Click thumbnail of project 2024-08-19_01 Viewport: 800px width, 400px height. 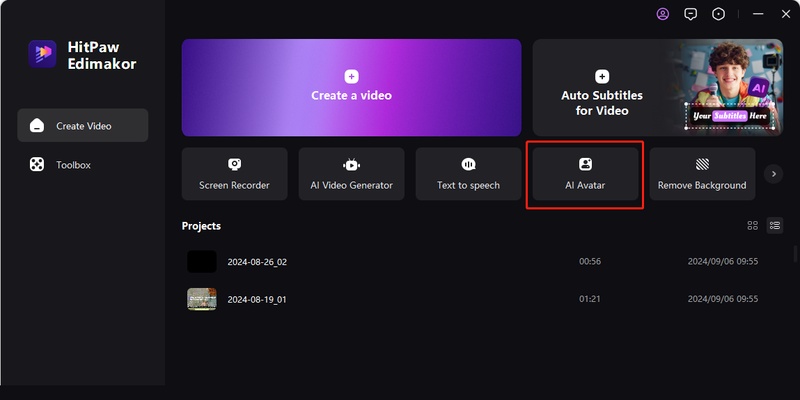point(202,299)
